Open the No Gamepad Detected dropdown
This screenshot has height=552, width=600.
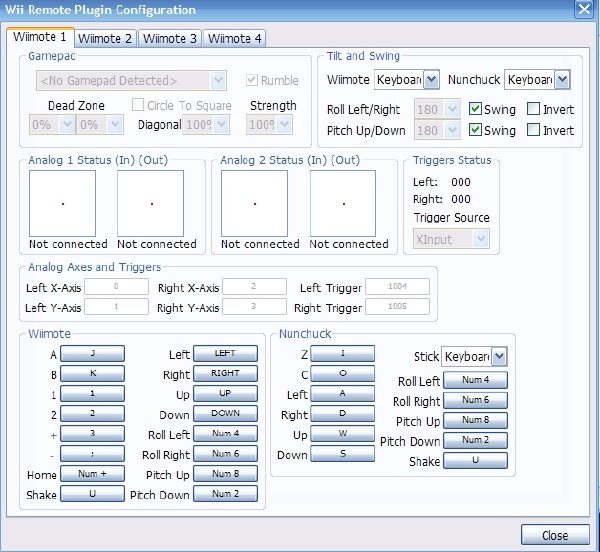click(x=131, y=80)
